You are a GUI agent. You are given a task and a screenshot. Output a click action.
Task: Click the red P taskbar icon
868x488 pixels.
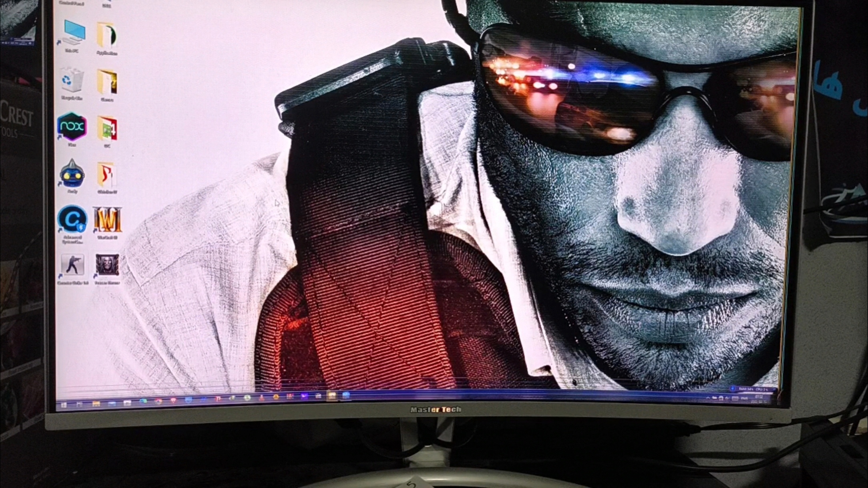(218, 399)
